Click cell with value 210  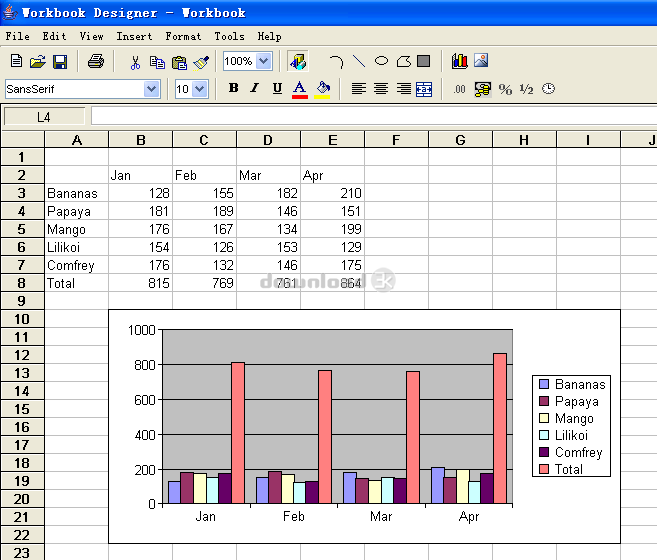point(333,193)
